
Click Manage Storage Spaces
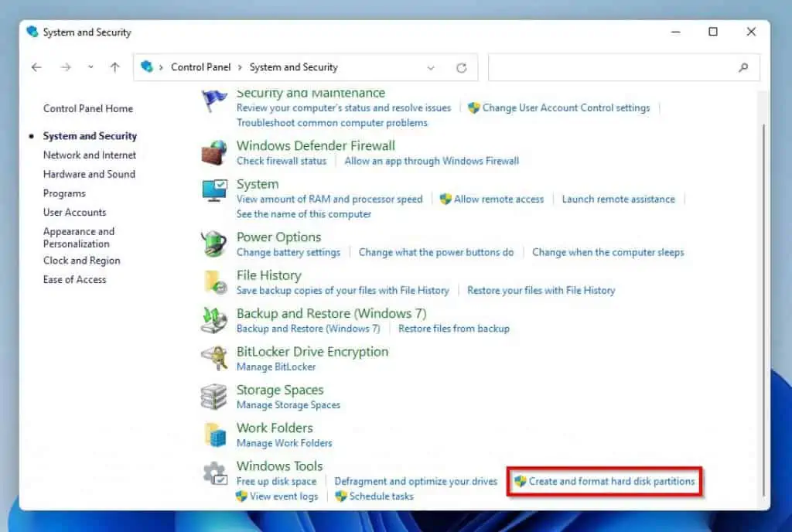coord(288,405)
